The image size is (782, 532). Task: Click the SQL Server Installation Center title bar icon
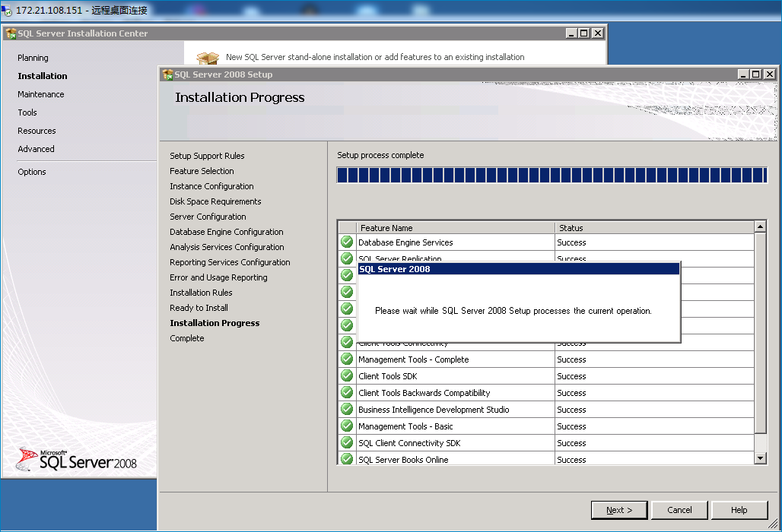point(11,33)
